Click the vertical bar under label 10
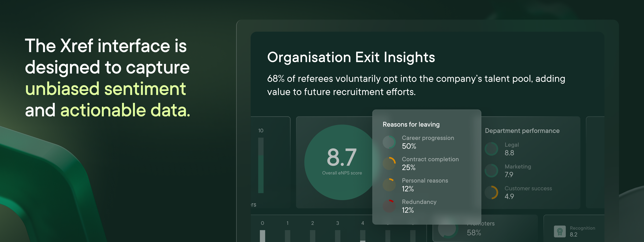 tap(261, 165)
